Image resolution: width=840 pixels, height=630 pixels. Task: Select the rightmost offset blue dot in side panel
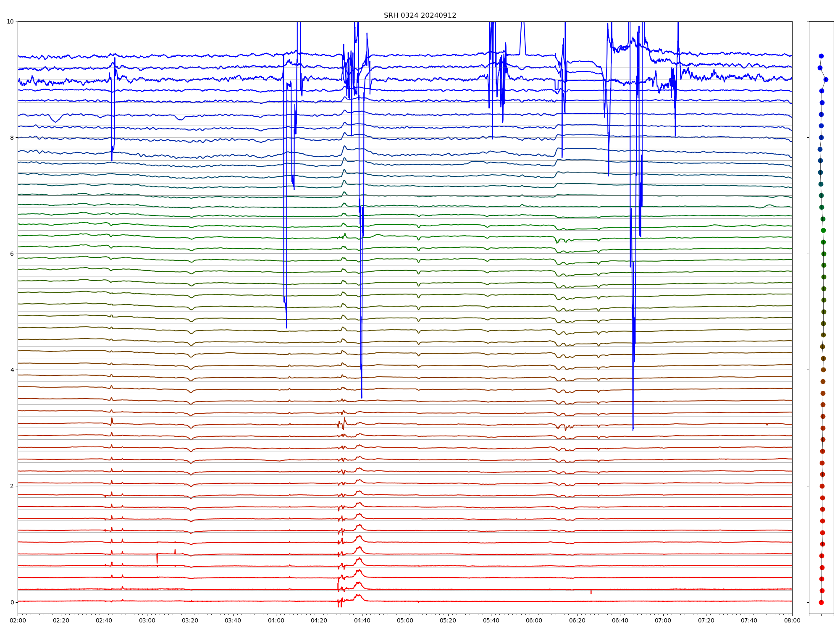click(x=826, y=79)
